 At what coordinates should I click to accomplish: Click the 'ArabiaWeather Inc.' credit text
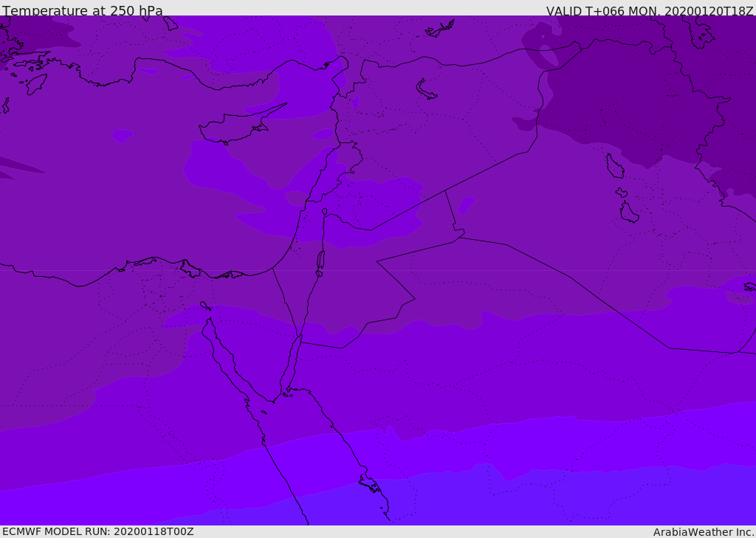pos(704,532)
